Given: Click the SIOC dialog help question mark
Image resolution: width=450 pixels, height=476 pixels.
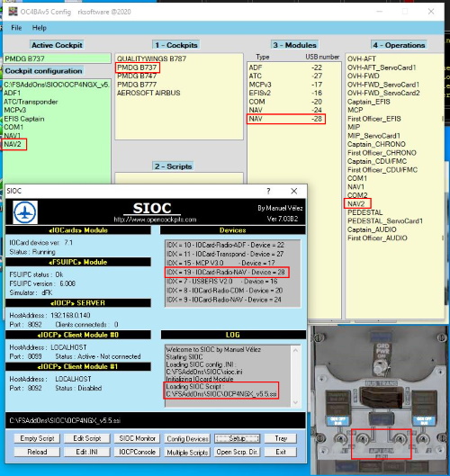Looking at the screenshot, I should pyautogui.click(x=268, y=191).
